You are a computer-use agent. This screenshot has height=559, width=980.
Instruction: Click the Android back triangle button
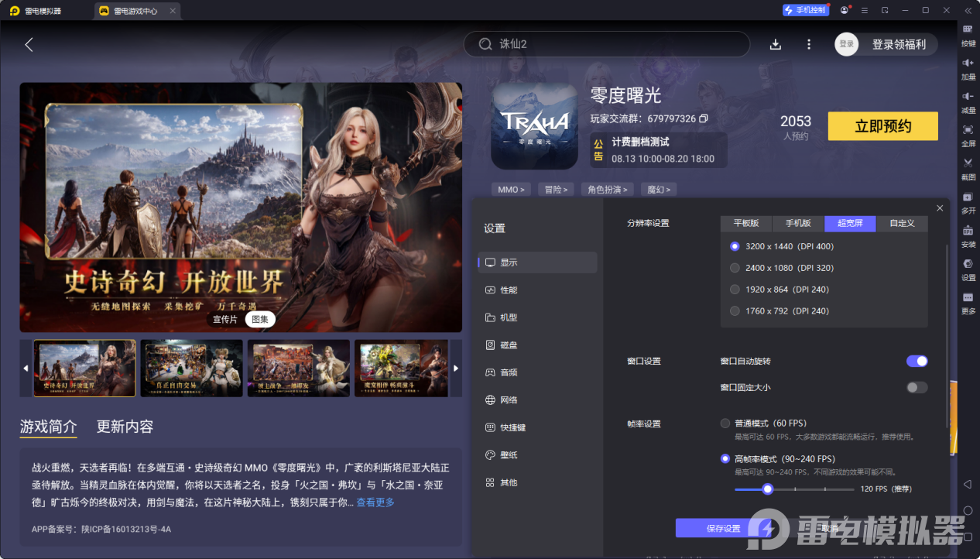pos(968,485)
